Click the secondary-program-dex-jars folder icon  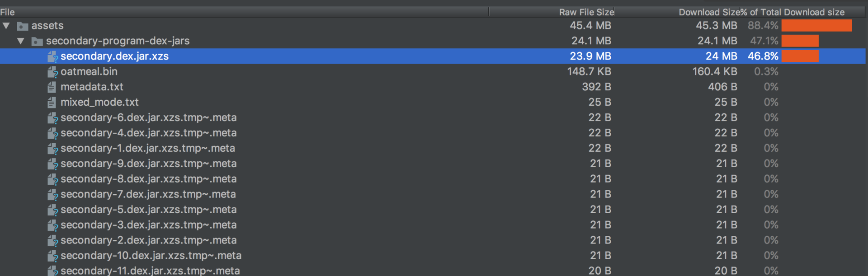pyautogui.click(x=37, y=42)
